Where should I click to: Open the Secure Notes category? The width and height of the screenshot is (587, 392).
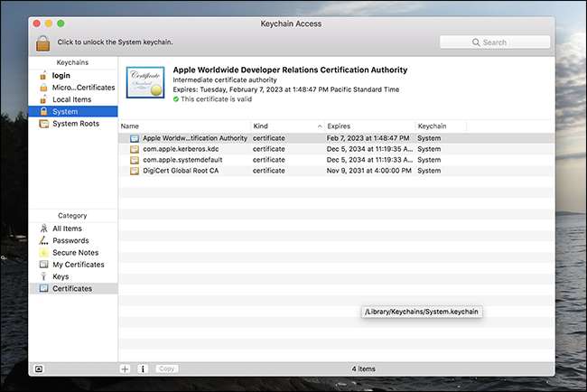point(74,253)
